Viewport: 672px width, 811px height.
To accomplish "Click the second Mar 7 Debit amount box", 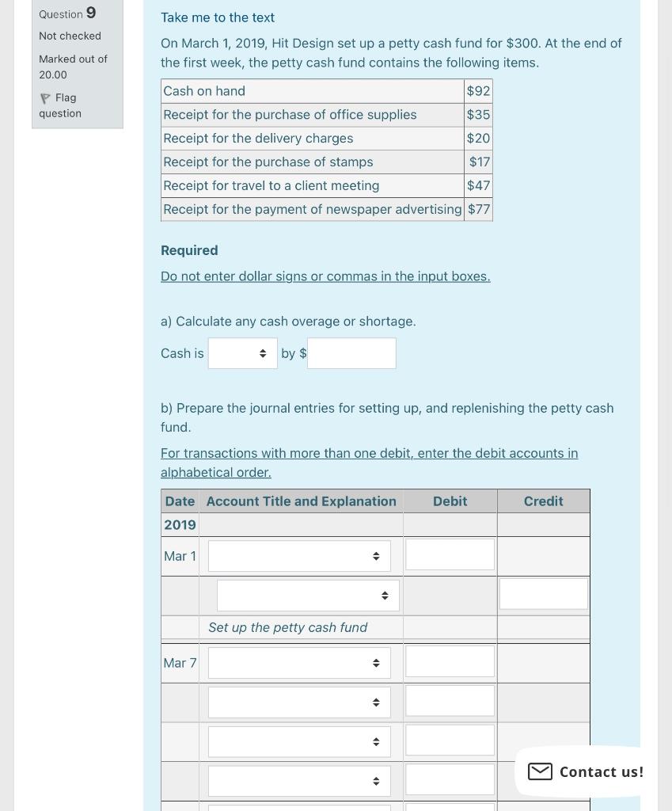I will click(x=449, y=700).
